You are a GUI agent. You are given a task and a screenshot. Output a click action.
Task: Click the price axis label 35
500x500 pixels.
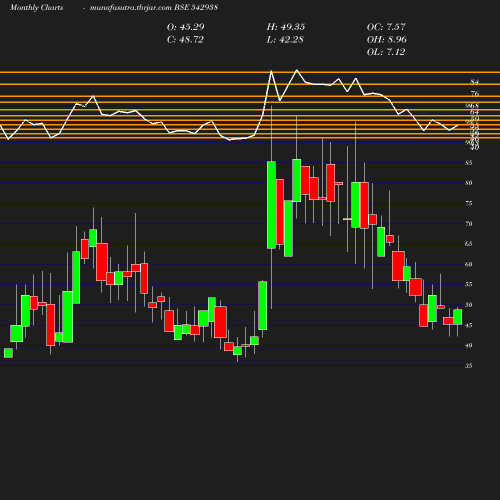click(x=469, y=366)
